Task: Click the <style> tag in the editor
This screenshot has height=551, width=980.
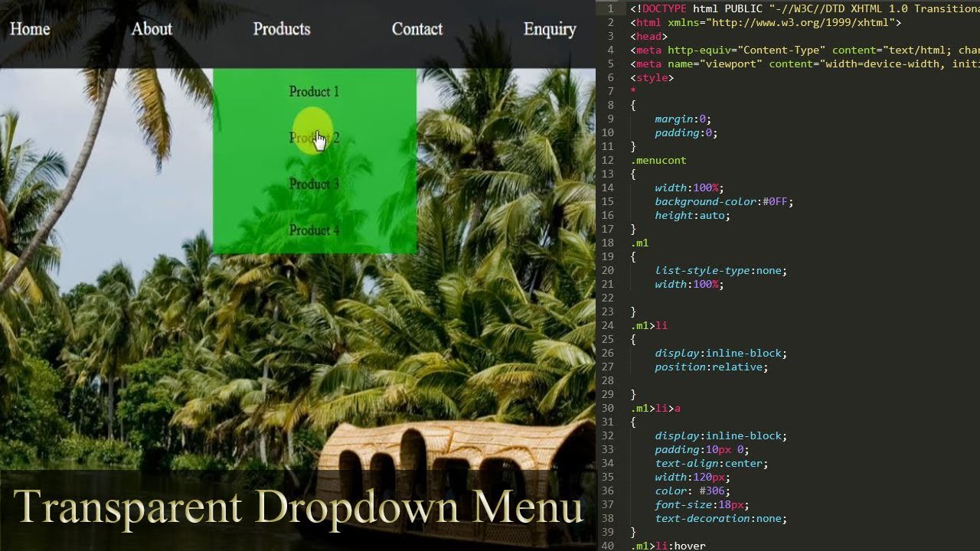Action: pos(652,78)
